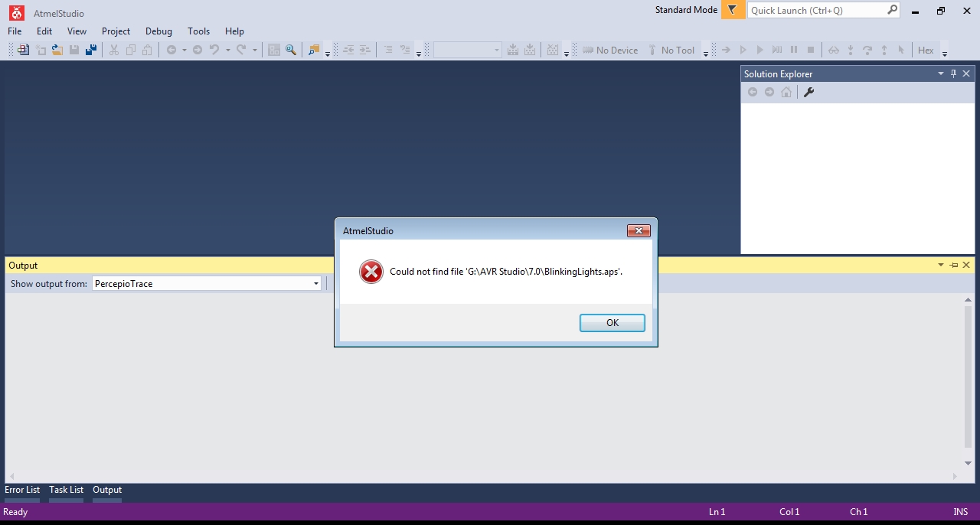Click Solution Explorer Home icon
Image resolution: width=980 pixels, height=525 pixels.
pos(786,92)
